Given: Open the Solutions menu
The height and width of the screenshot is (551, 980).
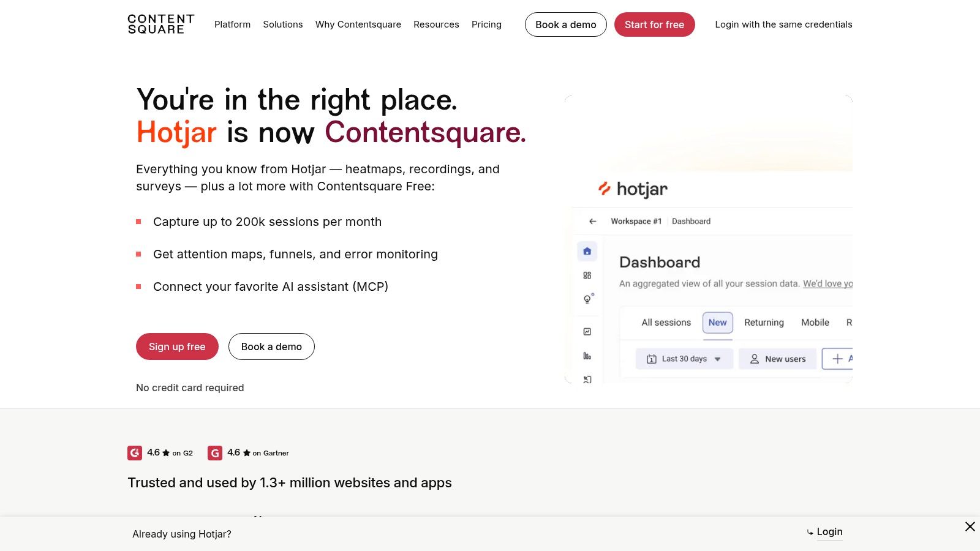Looking at the screenshot, I should click(x=283, y=24).
